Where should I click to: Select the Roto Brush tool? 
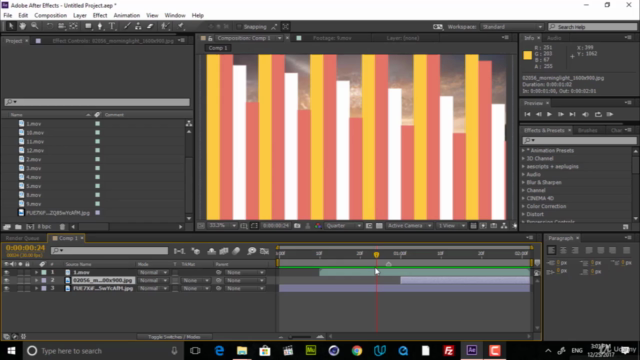click(x=164, y=26)
